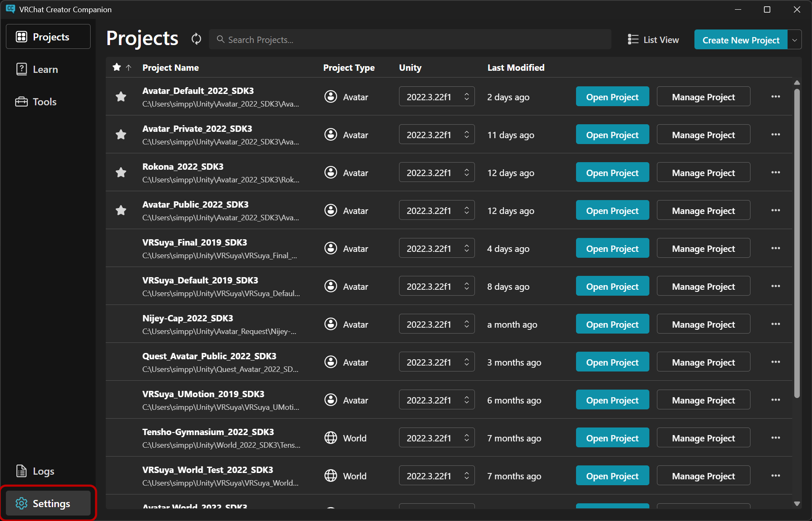Click the scrollbar down arrow

796,503
